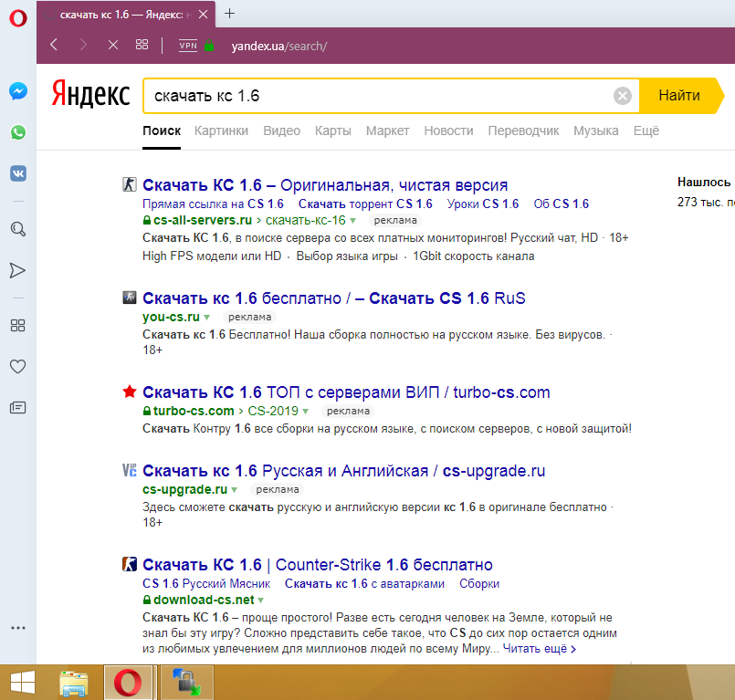Open bookmarks heart icon in sidebar
735x700 pixels.
(x=18, y=366)
